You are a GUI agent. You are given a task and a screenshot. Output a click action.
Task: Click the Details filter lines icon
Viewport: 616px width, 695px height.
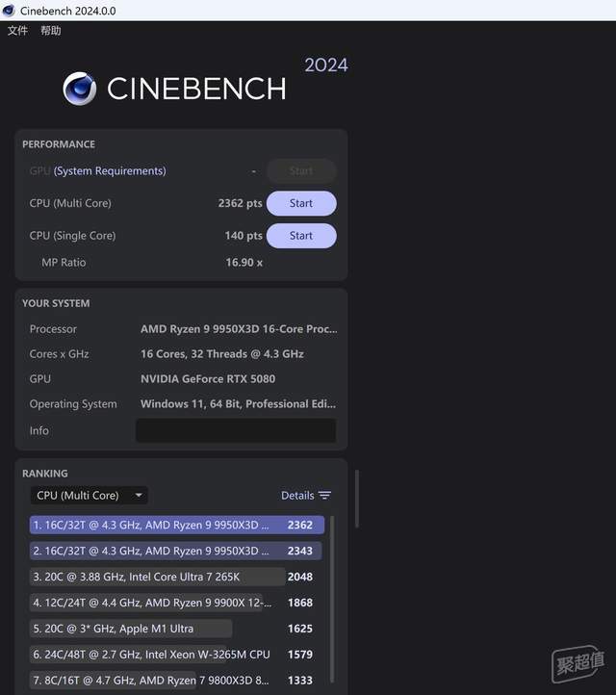point(324,495)
